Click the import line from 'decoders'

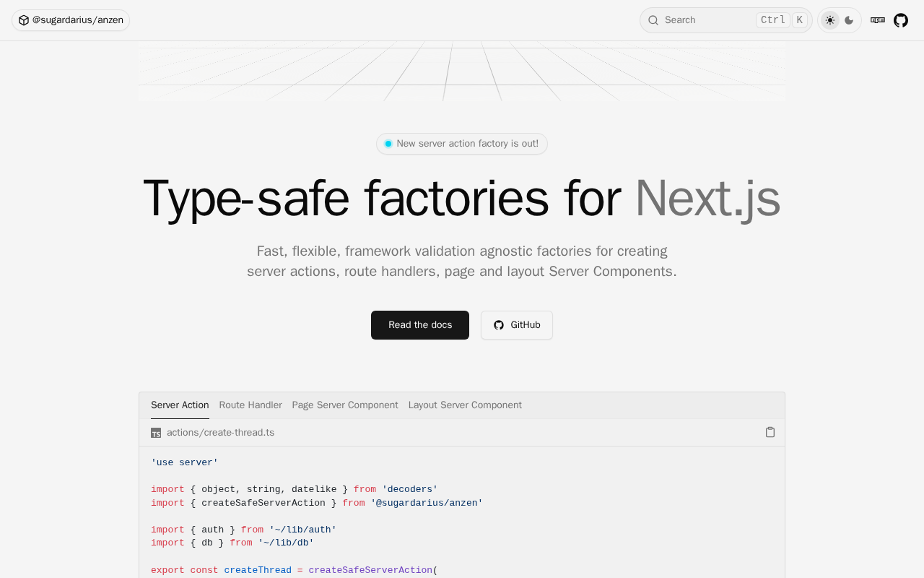295,489
